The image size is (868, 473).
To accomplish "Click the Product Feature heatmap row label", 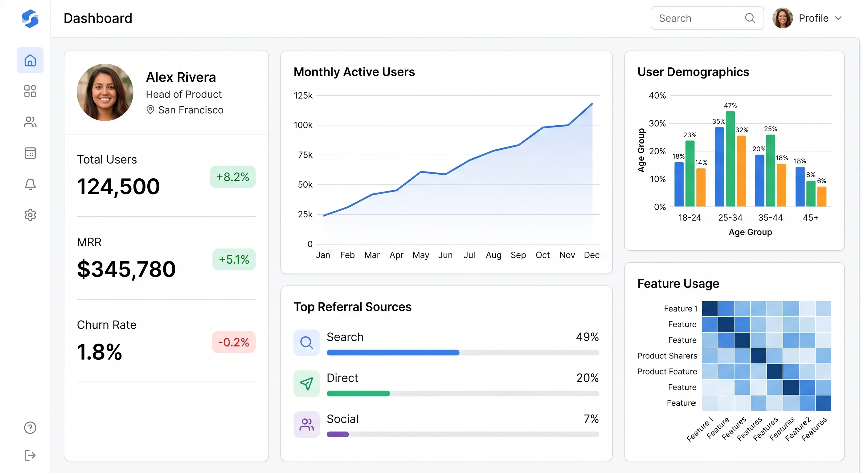I will (x=667, y=371).
